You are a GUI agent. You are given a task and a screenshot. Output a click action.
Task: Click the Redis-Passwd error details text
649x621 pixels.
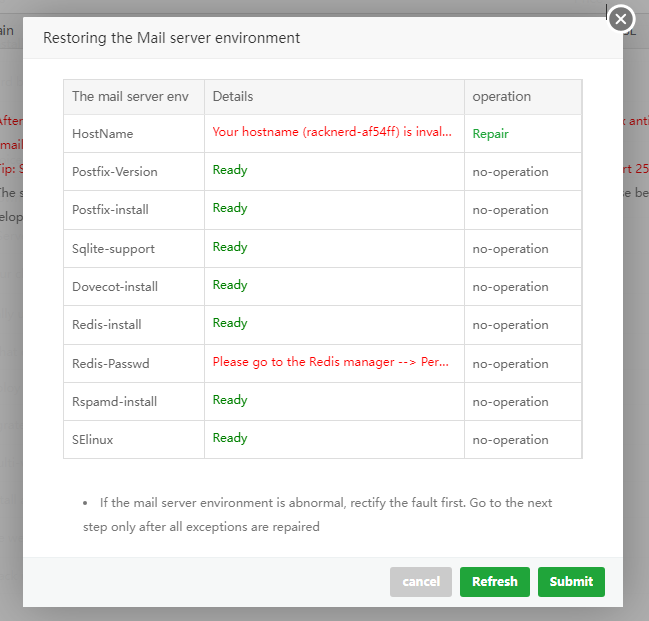click(x=330, y=362)
